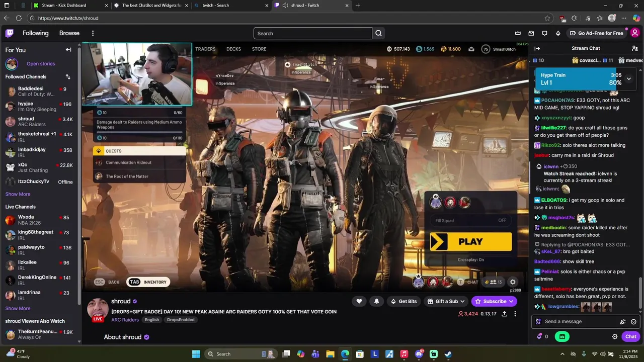The image size is (644, 362).
Task: Switch to twitch - Search tab
Action: 231,5
